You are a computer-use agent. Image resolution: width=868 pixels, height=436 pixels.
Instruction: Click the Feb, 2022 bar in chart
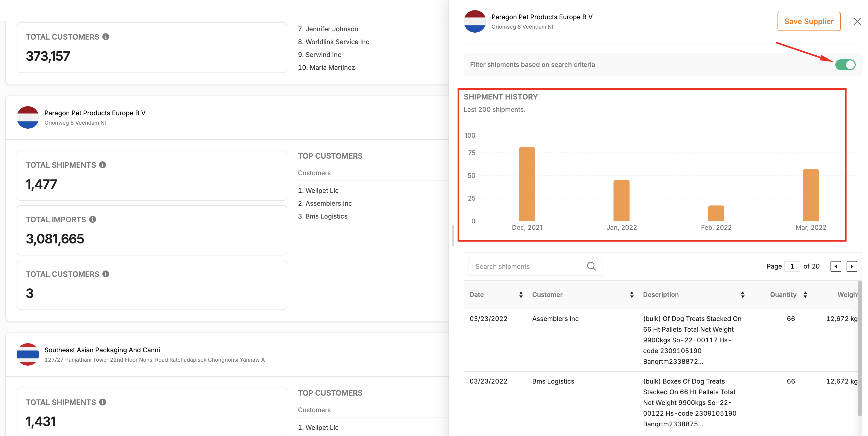click(716, 213)
